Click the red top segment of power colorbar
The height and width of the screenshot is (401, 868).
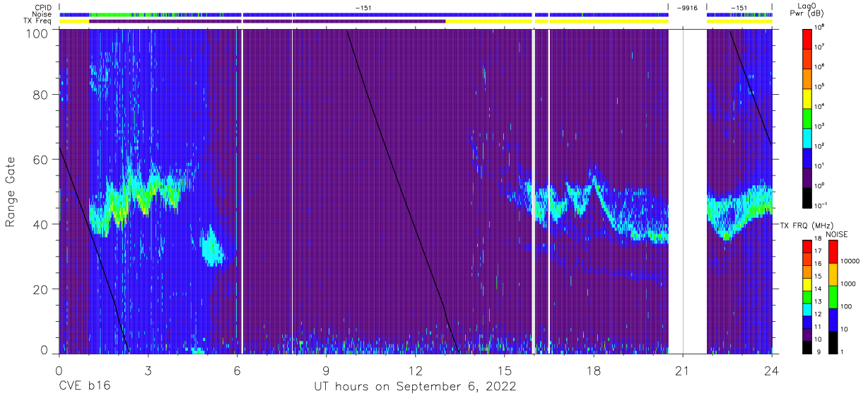point(808,38)
